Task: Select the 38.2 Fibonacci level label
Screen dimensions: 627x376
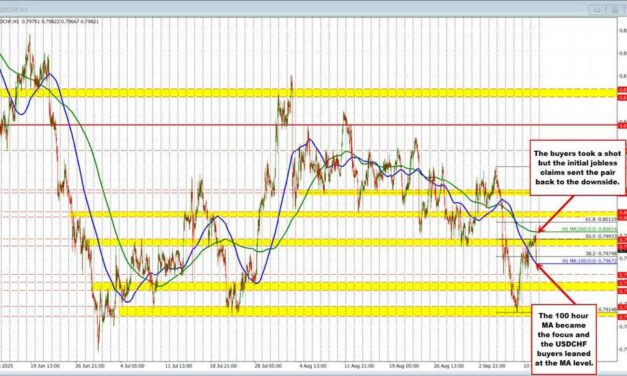Action: click(601, 253)
